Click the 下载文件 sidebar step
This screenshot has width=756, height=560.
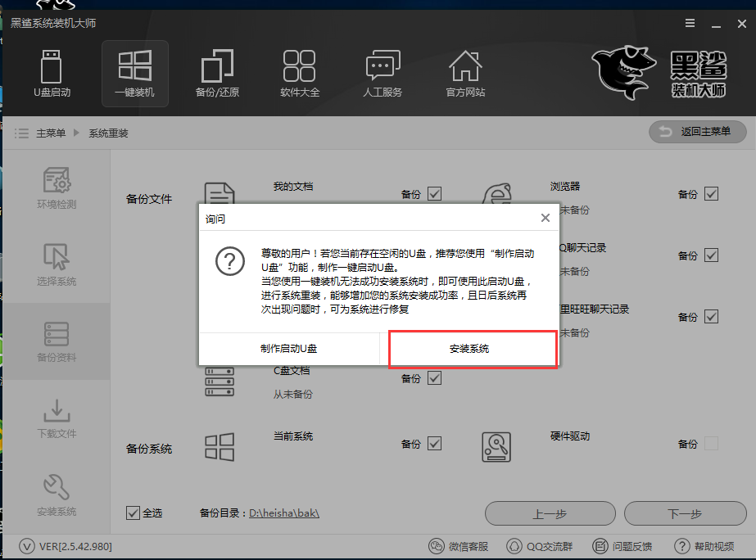[x=57, y=418]
